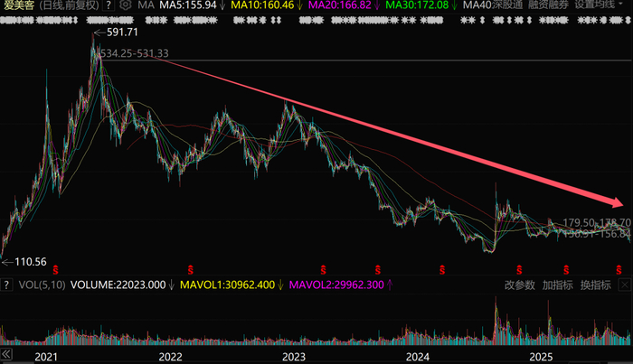
Task: Click the 2022 year label on time axis
Action: tap(170, 357)
